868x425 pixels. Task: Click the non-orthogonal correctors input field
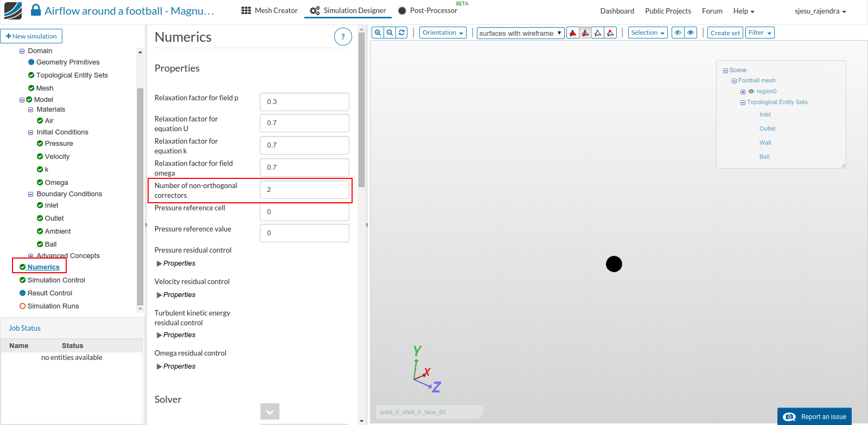tap(304, 190)
